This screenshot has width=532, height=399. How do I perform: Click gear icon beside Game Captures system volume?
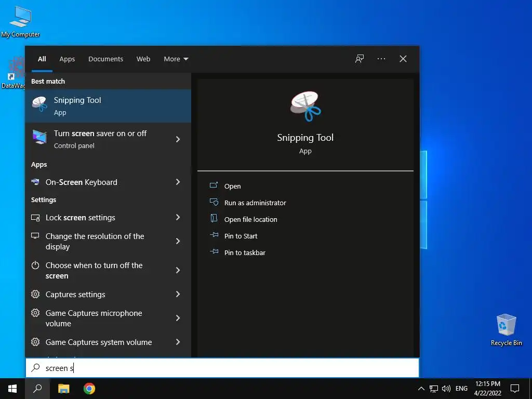tap(35, 342)
